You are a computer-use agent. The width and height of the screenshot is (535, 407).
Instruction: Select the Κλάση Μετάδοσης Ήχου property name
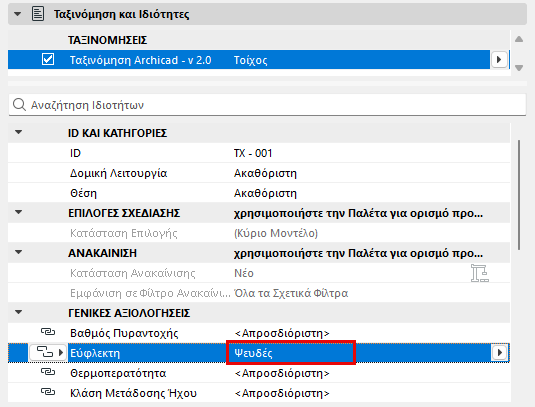point(133,393)
